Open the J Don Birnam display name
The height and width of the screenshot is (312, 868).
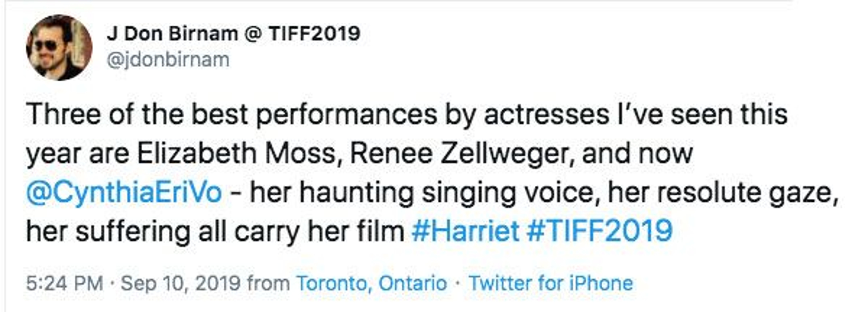[x=233, y=34]
